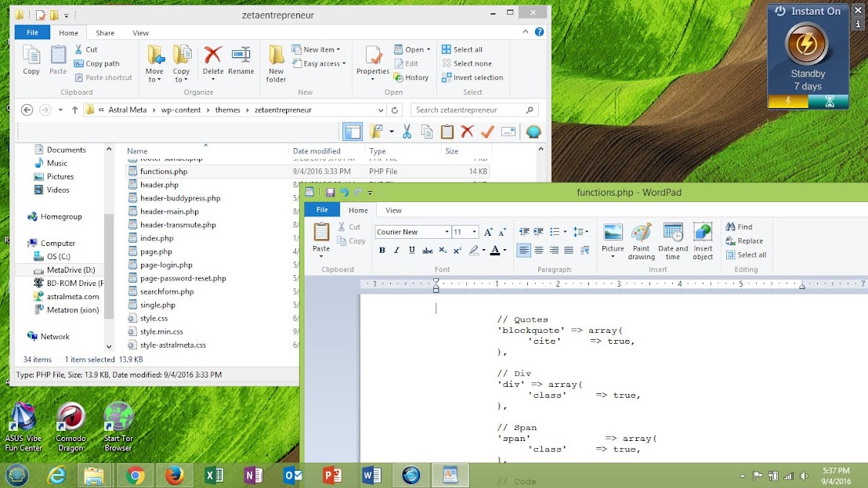Click Date and time in WordPad
868x488 pixels.
pos(673,240)
